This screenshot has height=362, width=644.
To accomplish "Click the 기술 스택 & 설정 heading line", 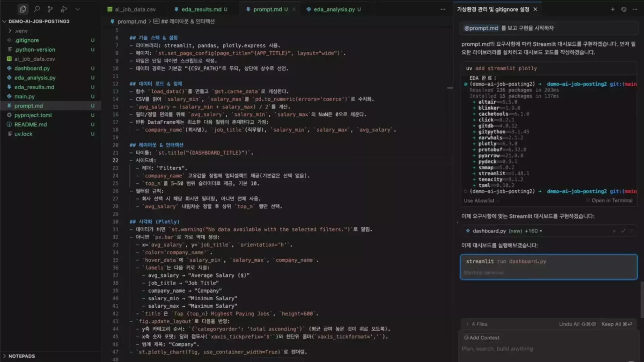I will click(x=154, y=38).
